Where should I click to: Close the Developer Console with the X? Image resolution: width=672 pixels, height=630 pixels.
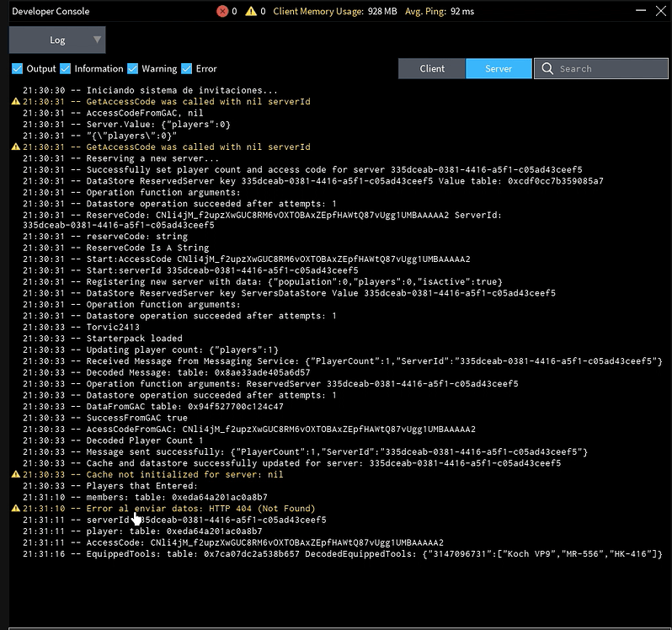pyautogui.click(x=661, y=12)
